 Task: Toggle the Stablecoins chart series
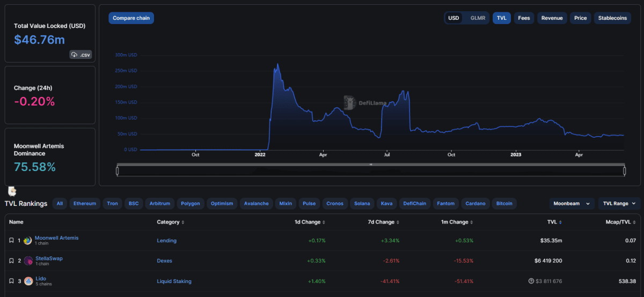click(612, 18)
